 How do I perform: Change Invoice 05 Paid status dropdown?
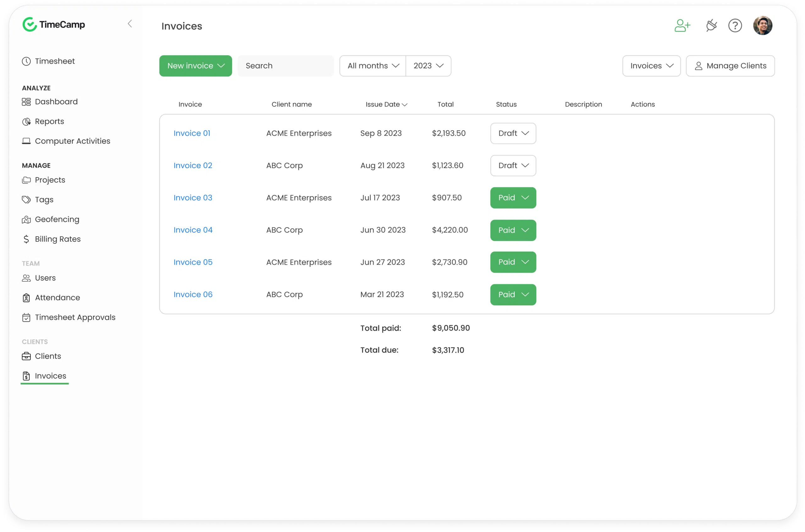(513, 262)
